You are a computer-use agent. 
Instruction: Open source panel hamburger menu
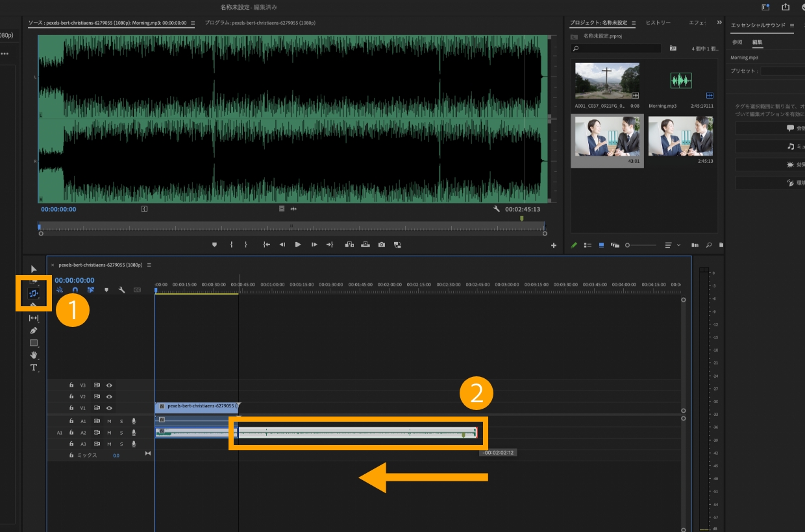pos(193,23)
